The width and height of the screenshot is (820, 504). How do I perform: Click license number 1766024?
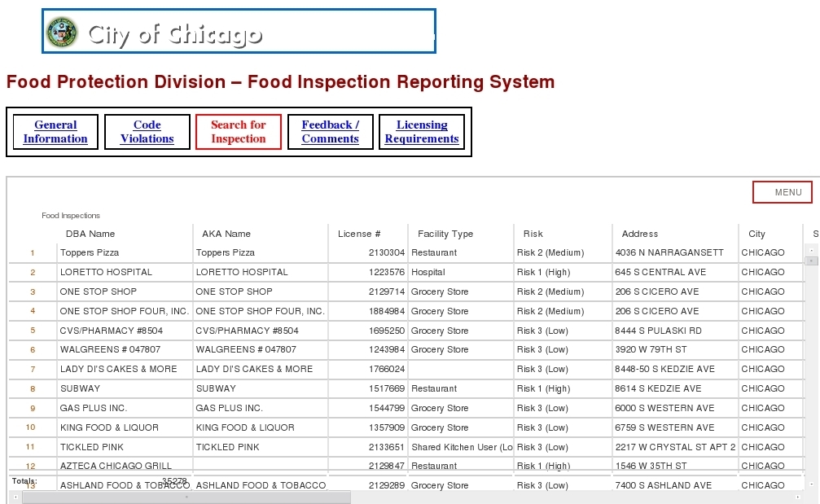387,369
